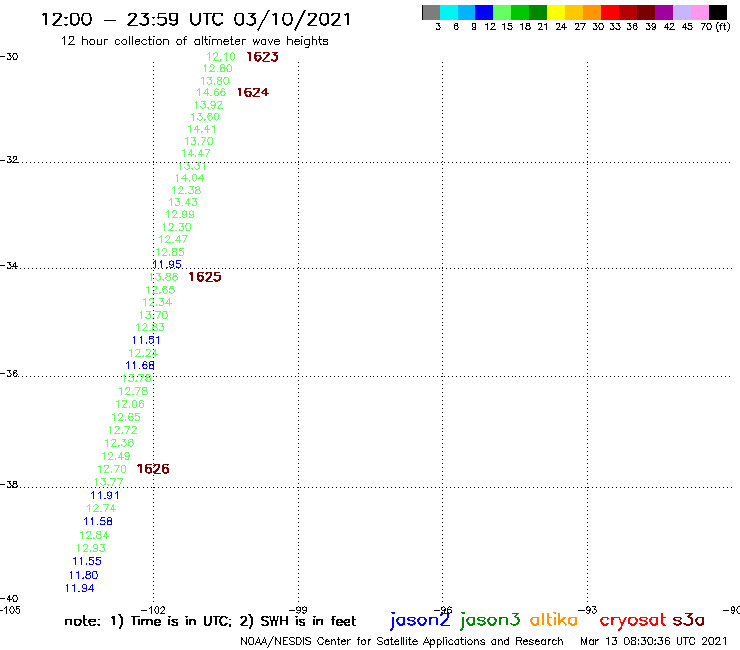
Task: Click the 1623 time marker
Action: click(x=262, y=57)
